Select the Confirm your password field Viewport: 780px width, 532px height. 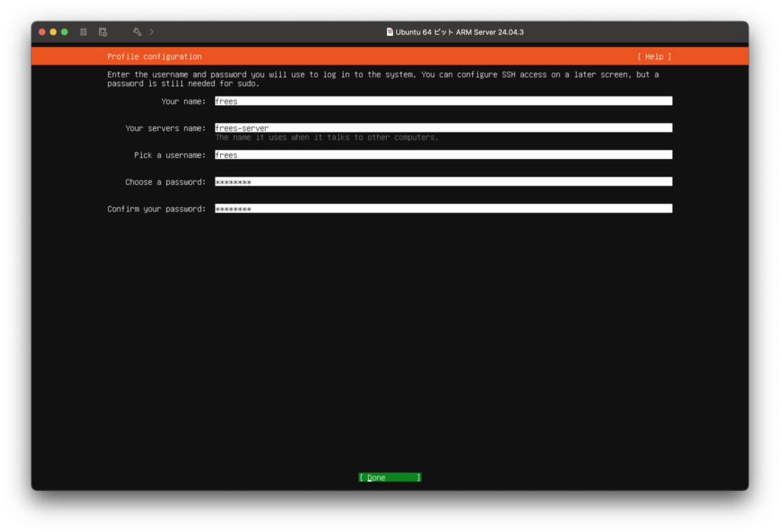point(443,209)
